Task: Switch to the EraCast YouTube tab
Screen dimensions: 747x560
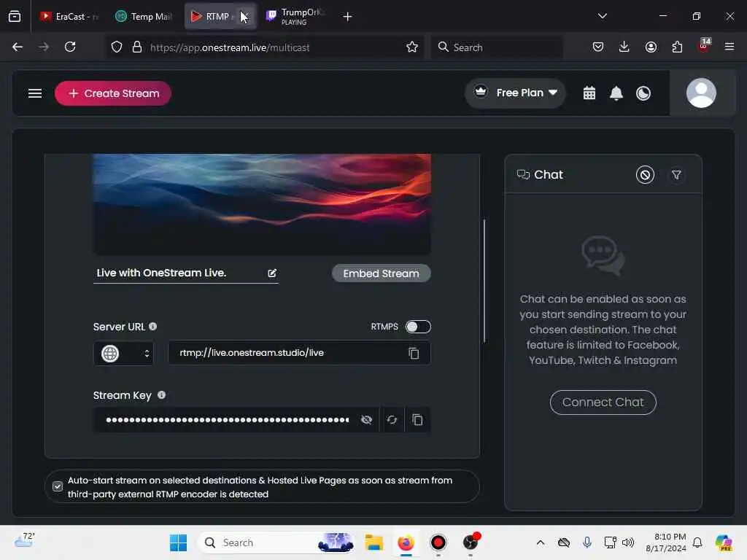Action: coord(69,16)
